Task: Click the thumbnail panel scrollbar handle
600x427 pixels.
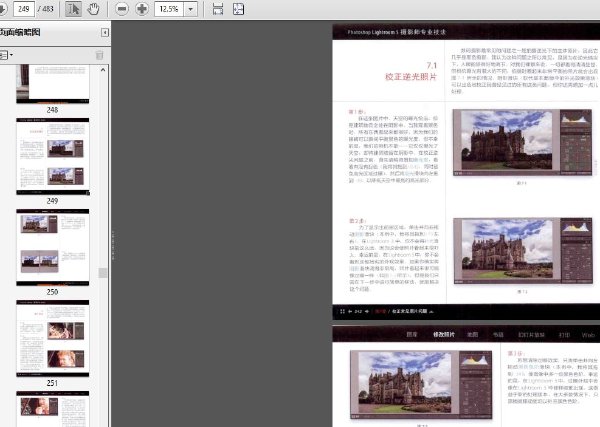Action: (103, 273)
